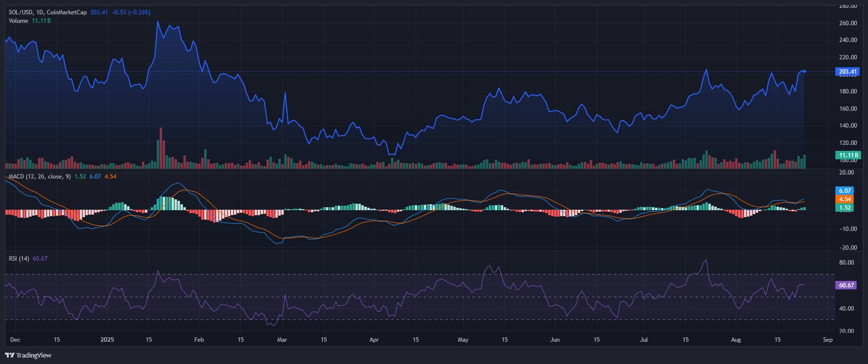
Task: Click the Sep label on the time axis
Action: point(827,340)
